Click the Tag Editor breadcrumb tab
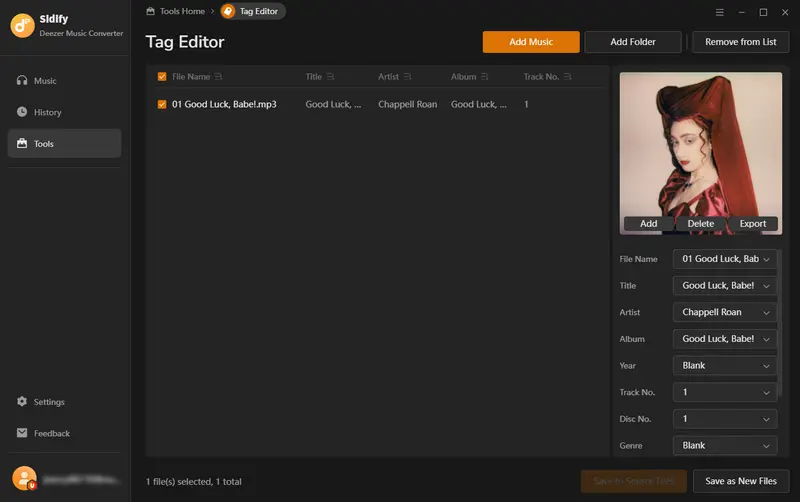The height and width of the screenshot is (502, 800). 253,11
